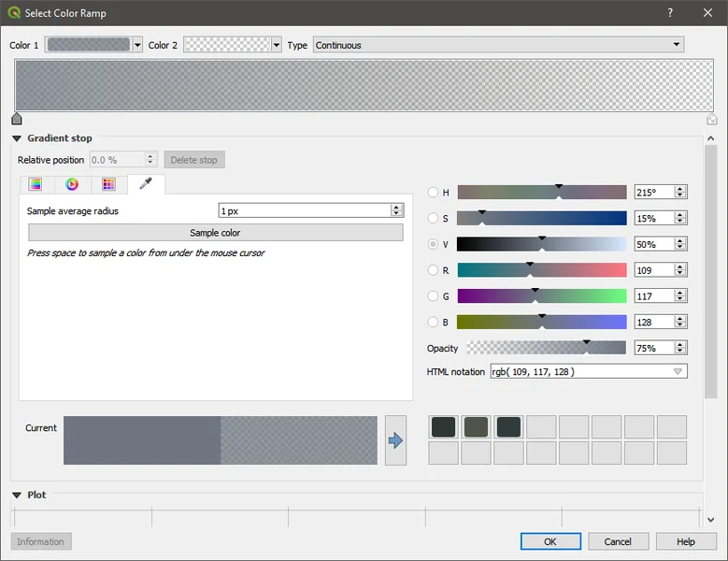
Task: Select the S saturation radio button
Action: (433, 219)
